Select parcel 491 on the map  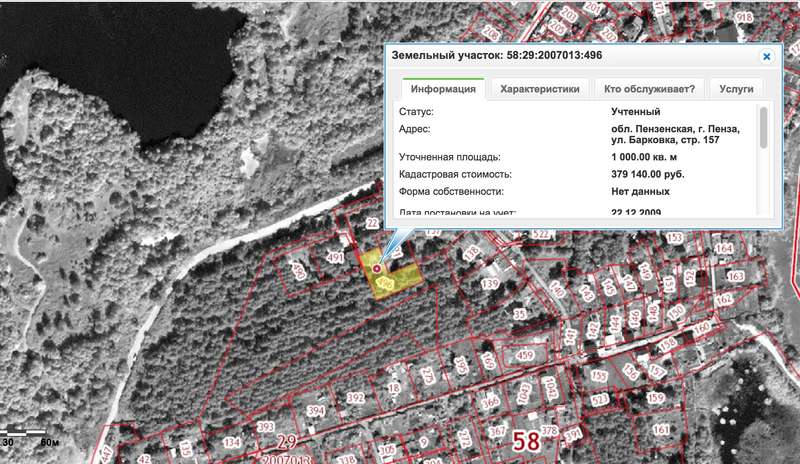pos(335,257)
